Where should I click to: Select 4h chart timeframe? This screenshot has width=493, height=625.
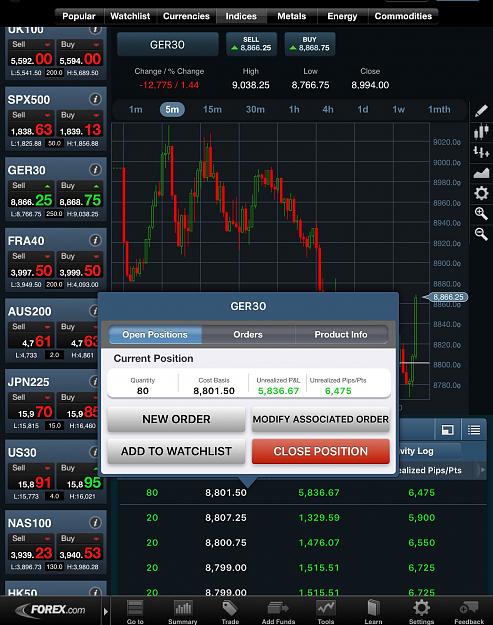point(328,110)
